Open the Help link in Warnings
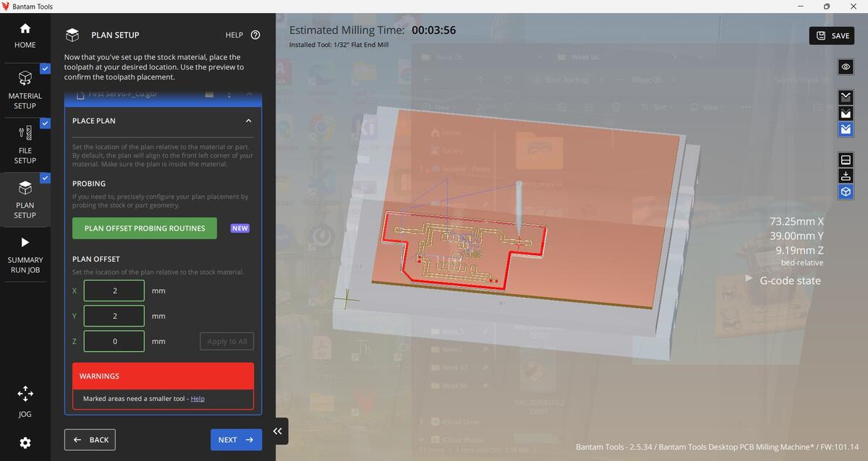This screenshot has width=868, height=461. coord(197,399)
